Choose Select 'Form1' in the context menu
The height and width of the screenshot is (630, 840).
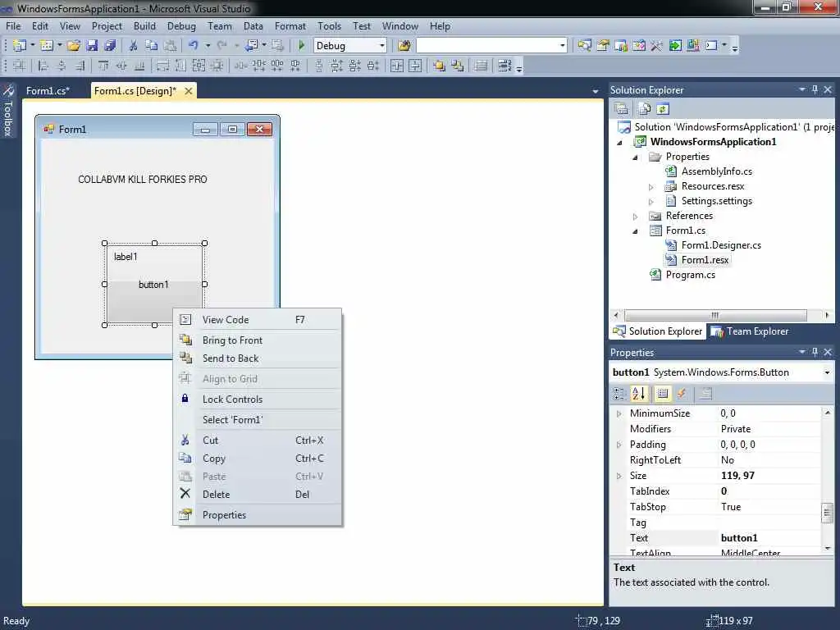pos(258,419)
